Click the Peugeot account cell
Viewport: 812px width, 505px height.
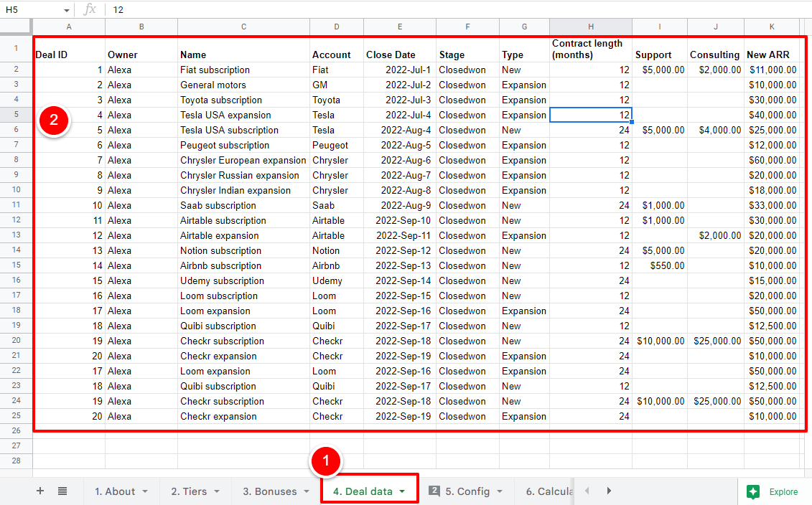click(337, 146)
